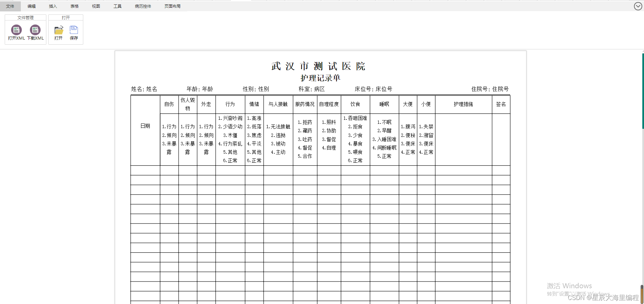Click the subtitle 护理记录单
The height and width of the screenshot is (304, 644).
(320, 78)
